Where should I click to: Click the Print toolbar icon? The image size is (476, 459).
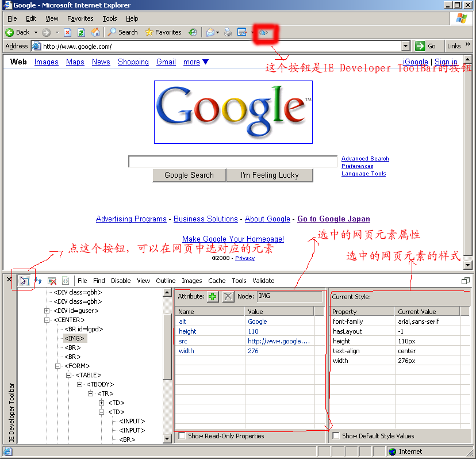228,32
